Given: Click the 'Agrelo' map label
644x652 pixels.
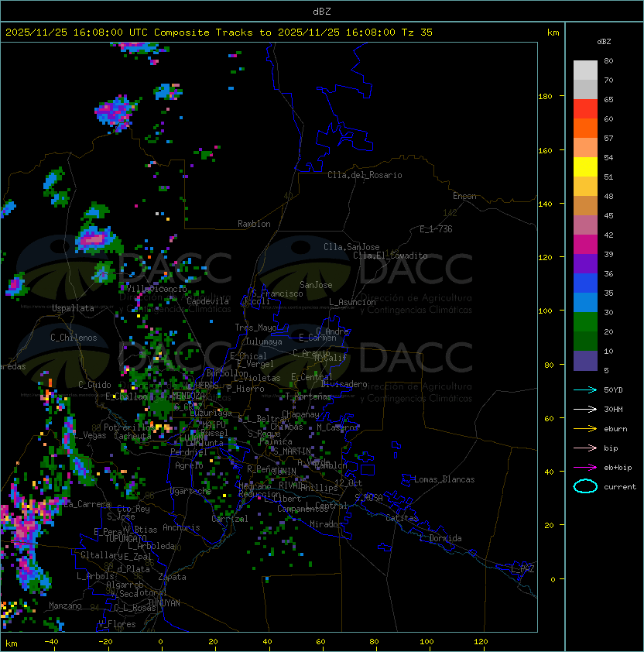Looking at the screenshot, I should [189, 465].
